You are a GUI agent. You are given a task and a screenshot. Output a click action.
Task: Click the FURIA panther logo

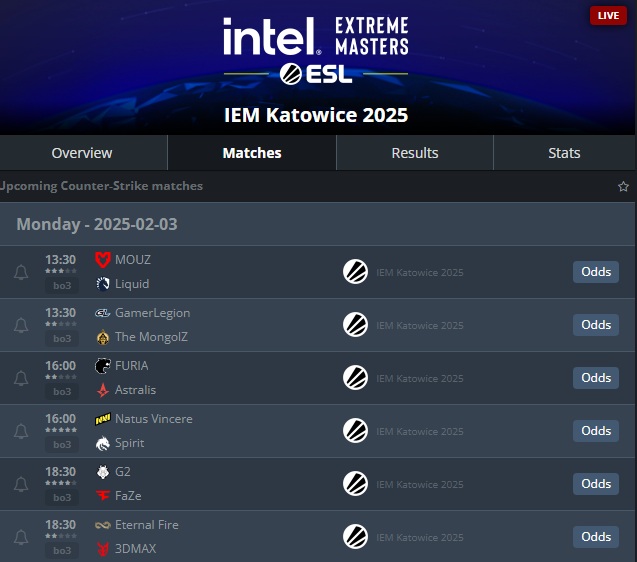pyautogui.click(x=103, y=366)
